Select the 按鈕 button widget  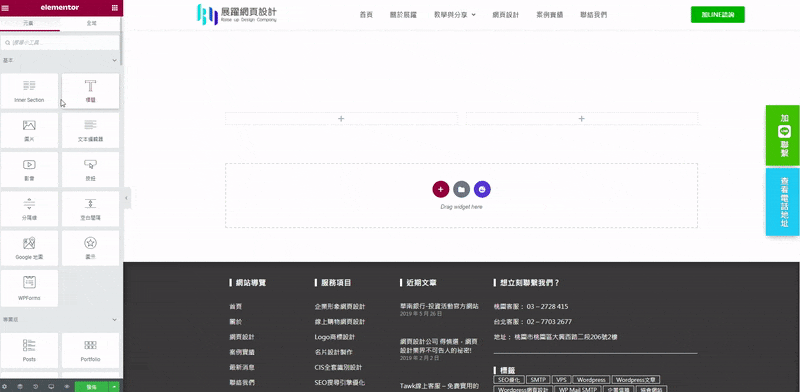[x=90, y=169]
